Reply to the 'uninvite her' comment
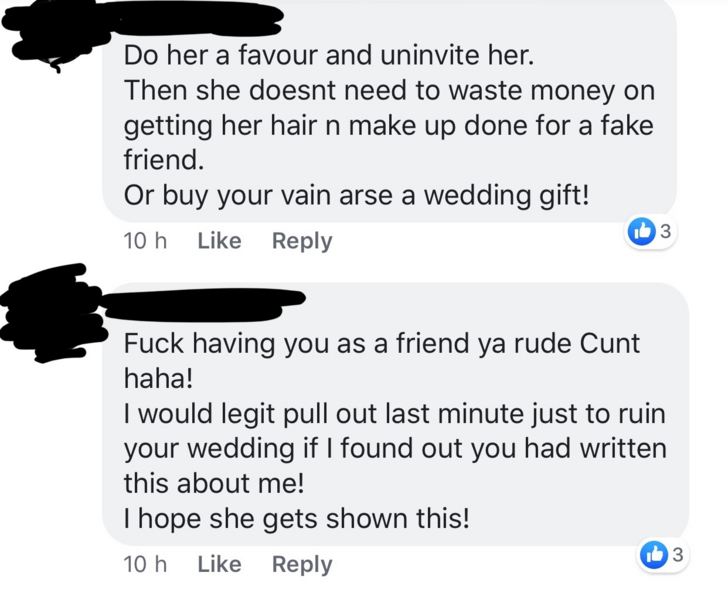Screen dimensions: 728x593 [302, 241]
